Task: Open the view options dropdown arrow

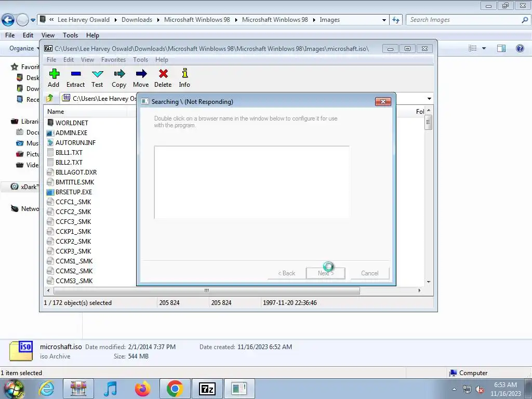Action: click(x=484, y=48)
